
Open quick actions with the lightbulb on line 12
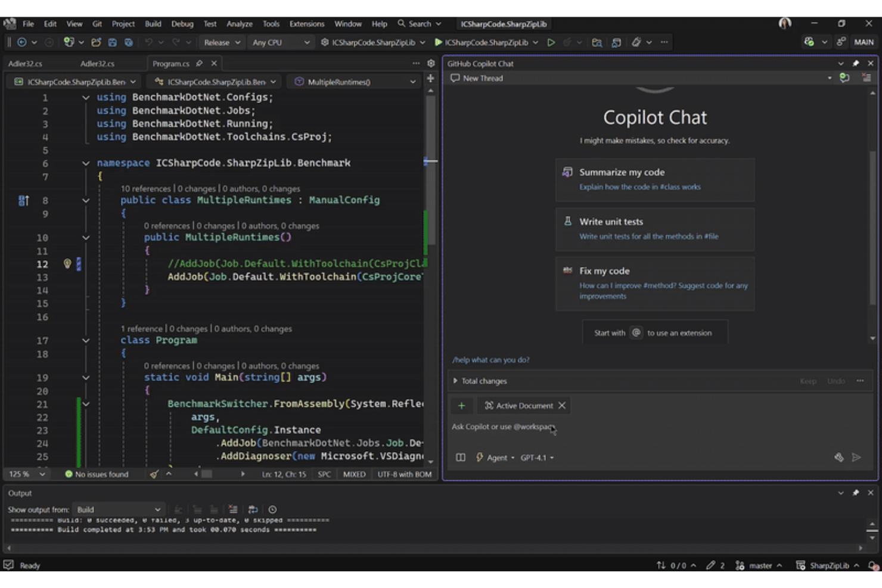point(67,263)
